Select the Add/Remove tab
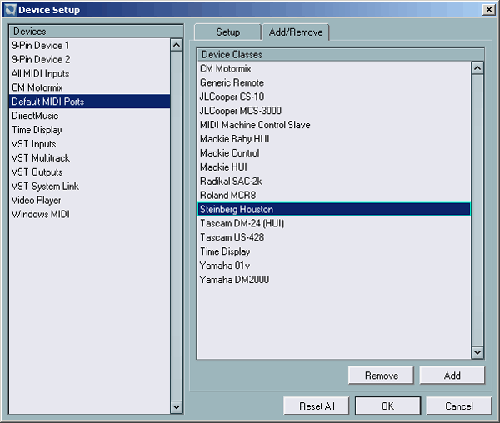This screenshot has height=423, width=500. [x=296, y=32]
